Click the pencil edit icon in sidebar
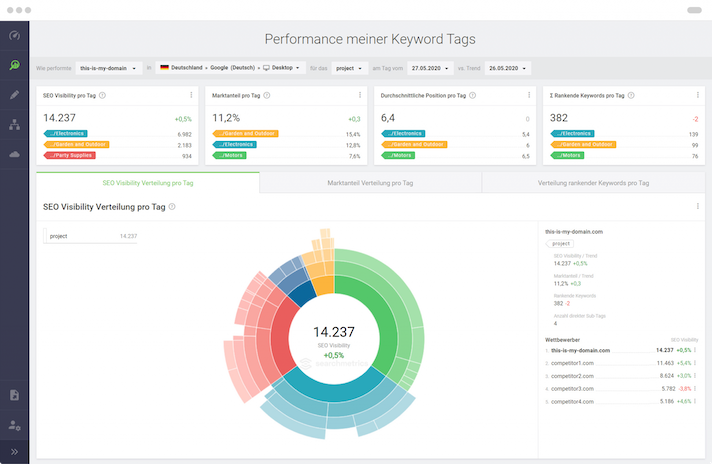 click(14, 95)
